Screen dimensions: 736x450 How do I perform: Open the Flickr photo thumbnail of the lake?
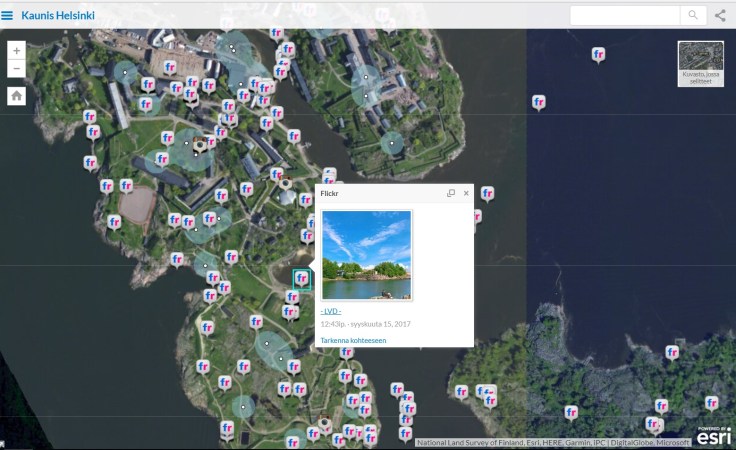[366, 255]
